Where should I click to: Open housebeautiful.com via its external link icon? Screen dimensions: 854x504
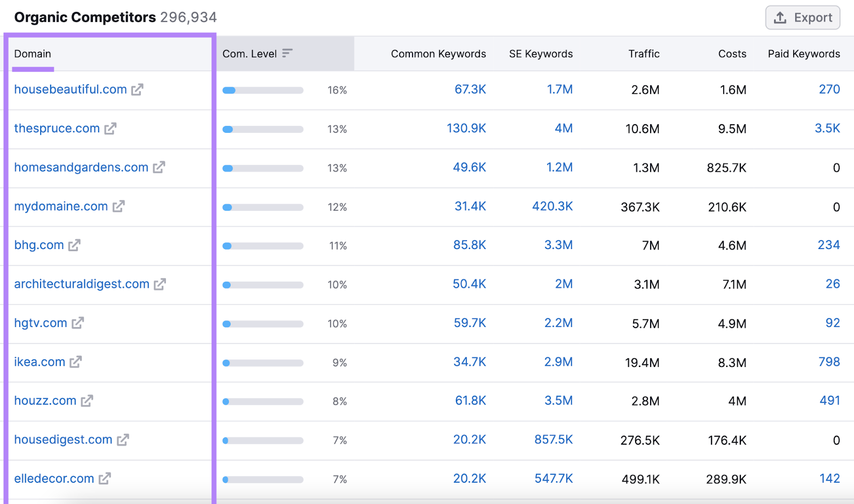pos(138,90)
